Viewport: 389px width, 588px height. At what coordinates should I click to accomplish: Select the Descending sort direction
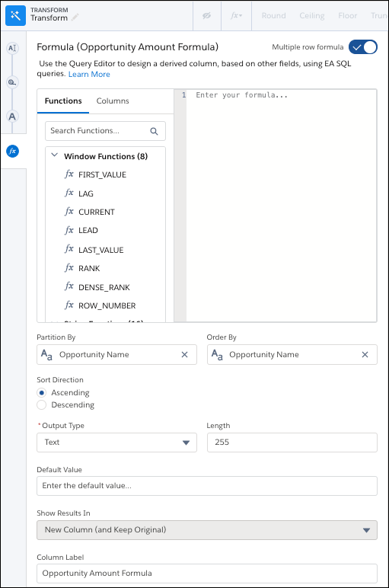(x=42, y=405)
